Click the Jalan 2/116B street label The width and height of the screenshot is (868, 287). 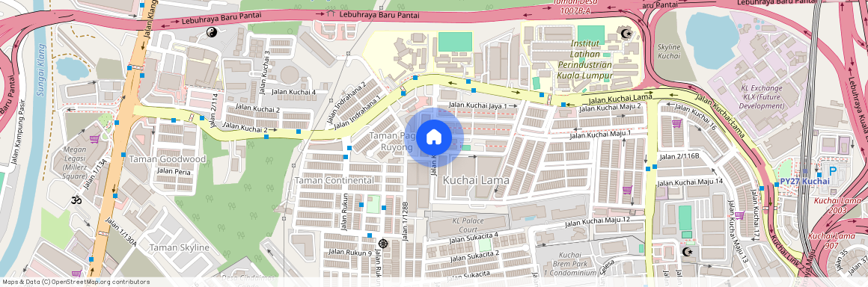[x=679, y=156]
